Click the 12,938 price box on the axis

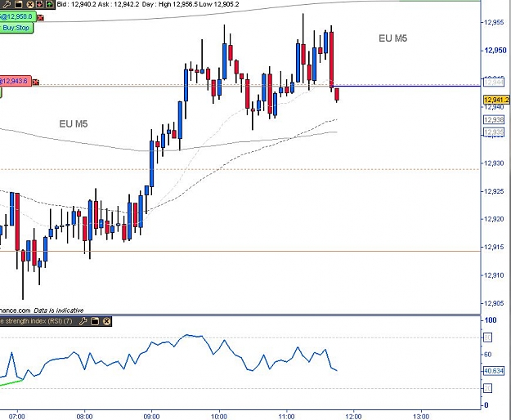(x=494, y=120)
